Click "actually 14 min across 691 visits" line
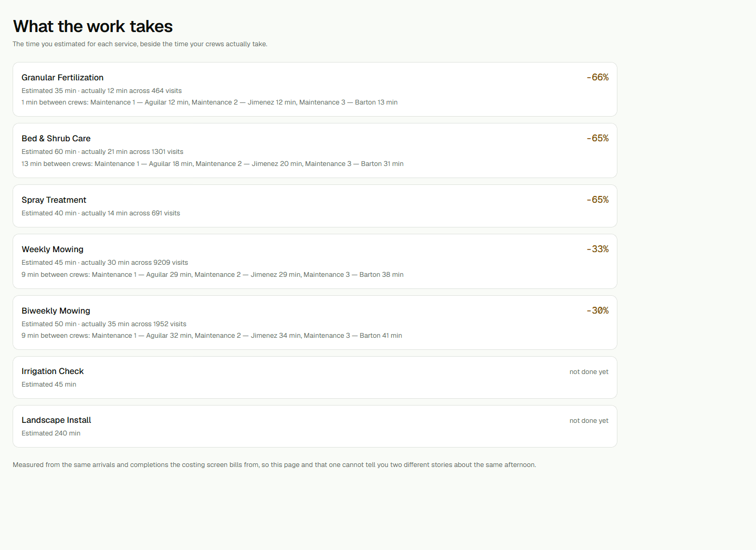The height and width of the screenshot is (550, 756). pyautogui.click(x=101, y=213)
